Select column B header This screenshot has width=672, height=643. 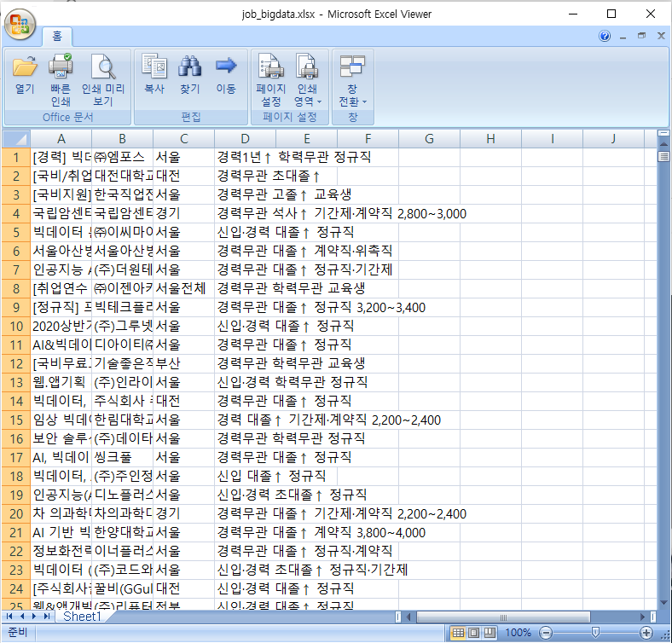[122, 139]
